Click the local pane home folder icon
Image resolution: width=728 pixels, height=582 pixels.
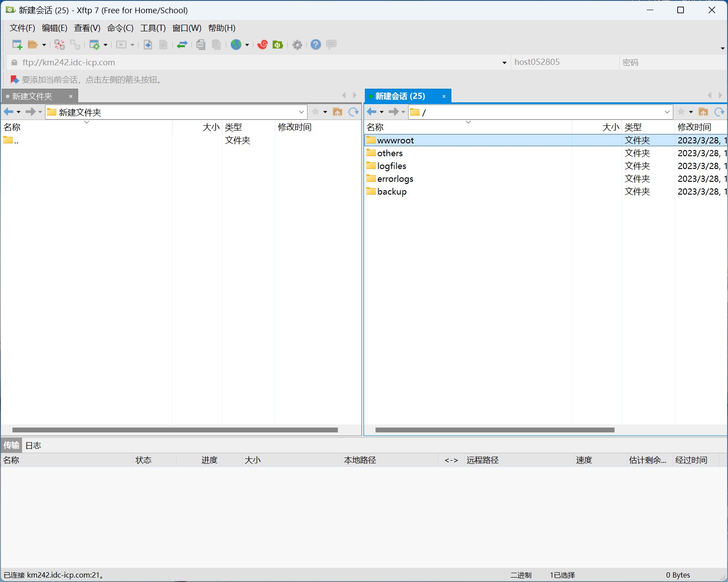[338, 112]
